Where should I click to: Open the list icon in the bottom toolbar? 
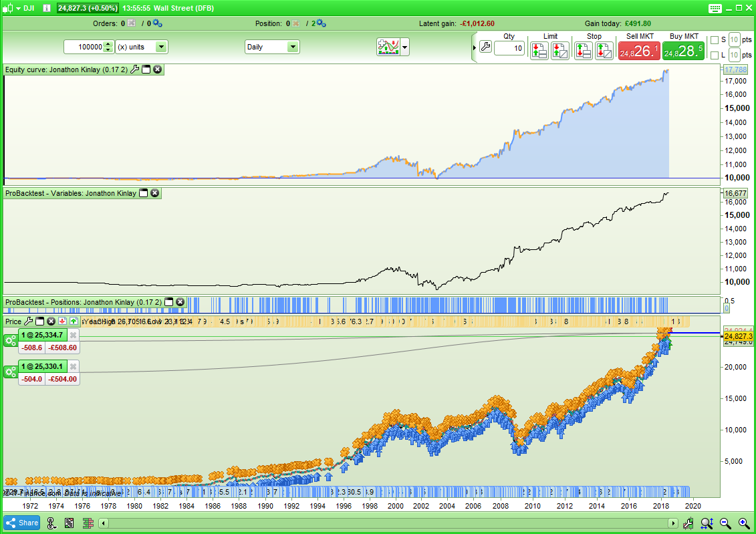pyautogui.click(x=69, y=523)
